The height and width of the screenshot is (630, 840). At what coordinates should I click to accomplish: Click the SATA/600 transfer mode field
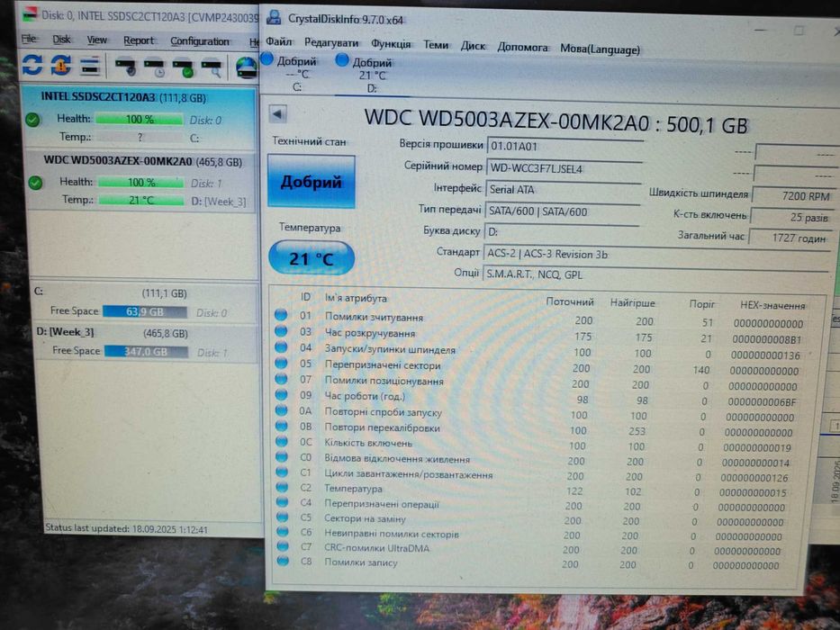[562, 211]
